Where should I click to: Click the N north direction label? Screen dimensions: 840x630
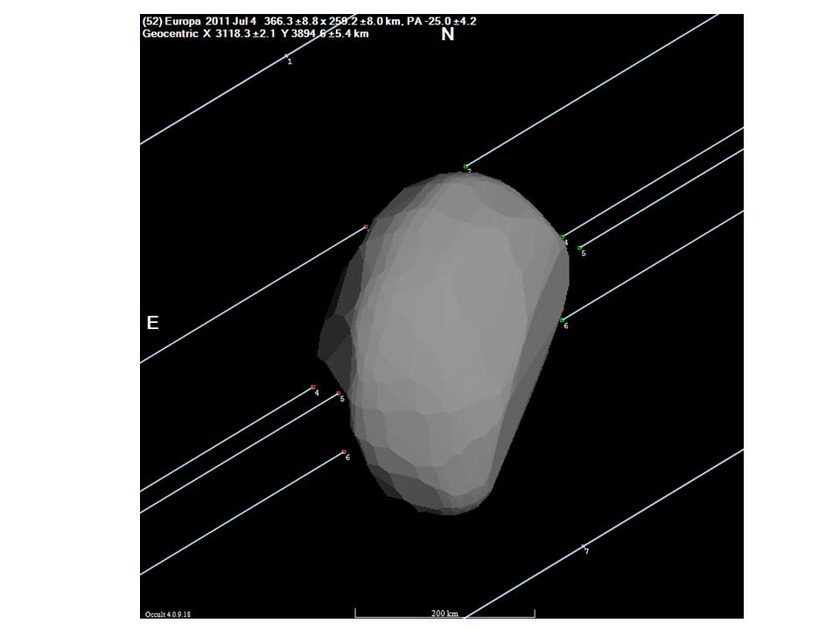[x=447, y=35]
